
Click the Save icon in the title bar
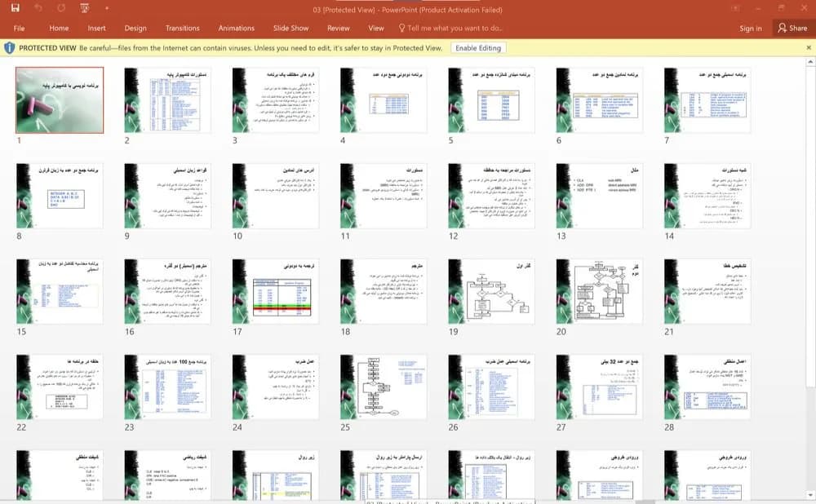pyautogui.click(x=15, y=8)
